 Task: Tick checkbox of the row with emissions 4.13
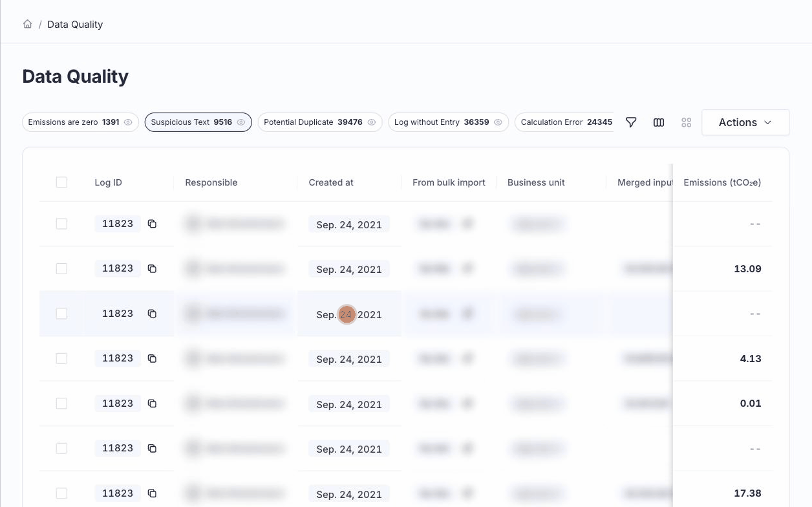coord(61,358)
